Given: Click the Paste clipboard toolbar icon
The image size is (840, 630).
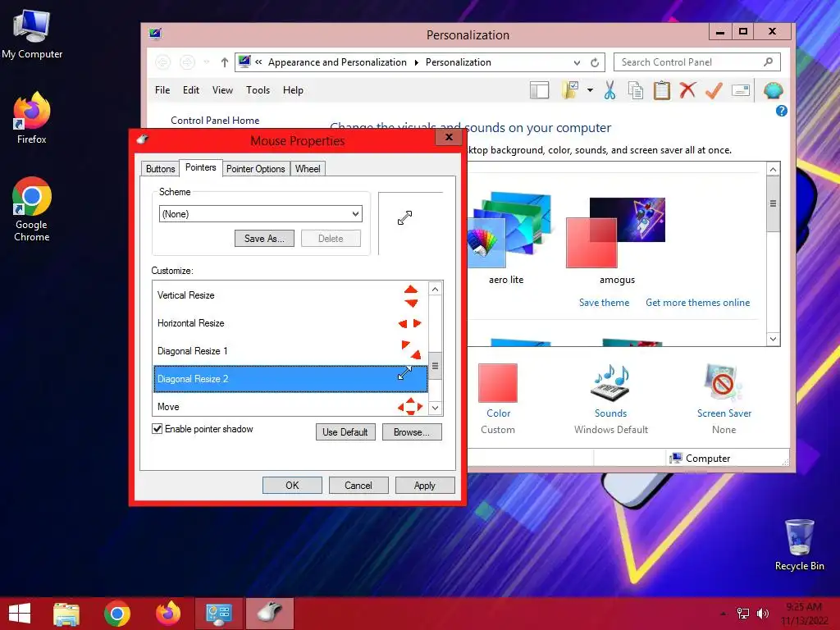Looking at the screenshot, I should click(662, 90).
